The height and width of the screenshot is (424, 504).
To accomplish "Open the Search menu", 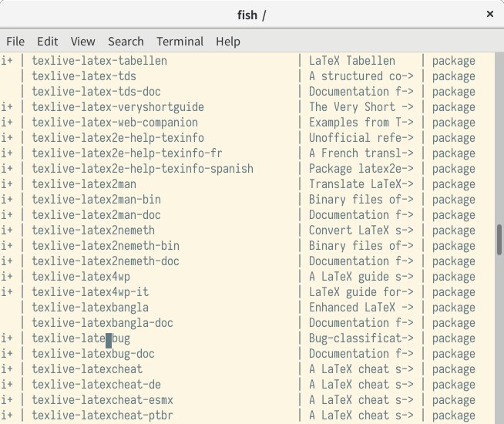I will pos(126,42).
